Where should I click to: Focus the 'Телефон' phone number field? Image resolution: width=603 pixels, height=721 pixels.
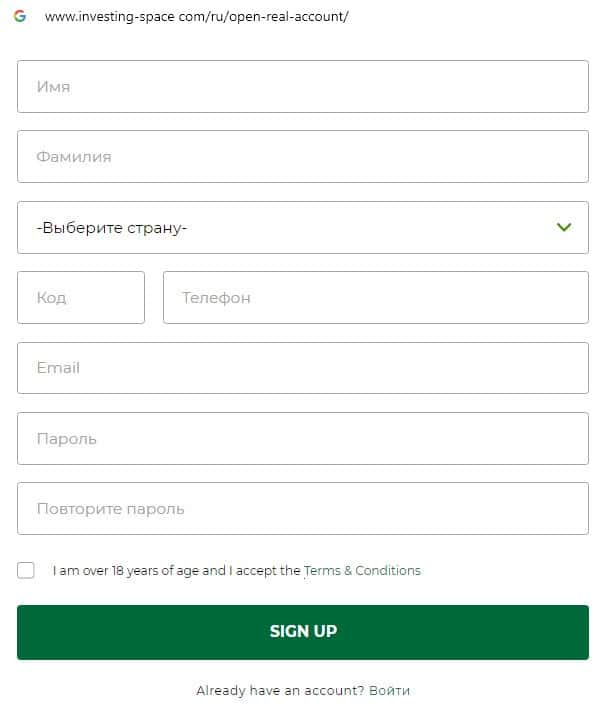pyautogui.click(x=375, y=298)
